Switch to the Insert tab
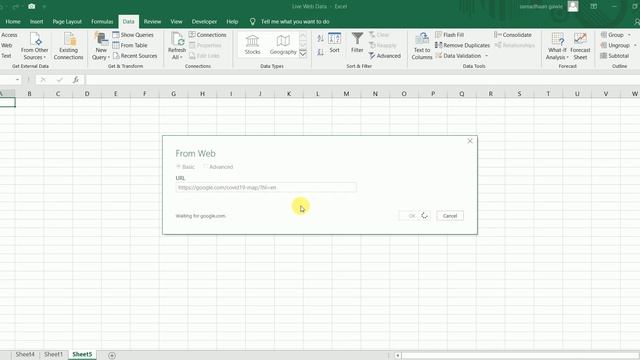This screenshot has width=640, height=360. click(x=36, y=22)
